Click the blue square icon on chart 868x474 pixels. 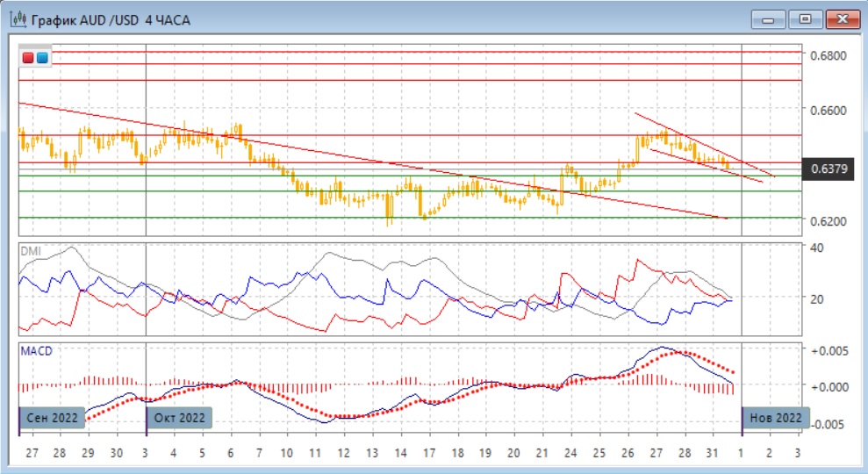[x=42, y=58]
